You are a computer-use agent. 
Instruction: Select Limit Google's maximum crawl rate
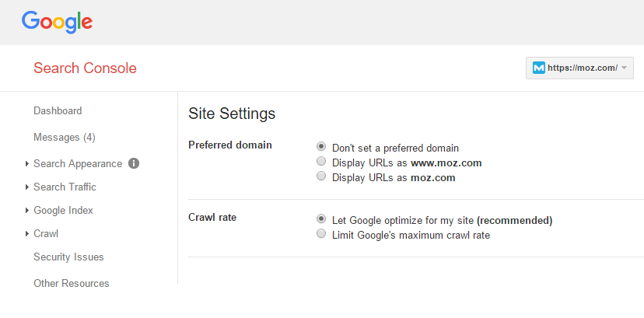point(321,234)
